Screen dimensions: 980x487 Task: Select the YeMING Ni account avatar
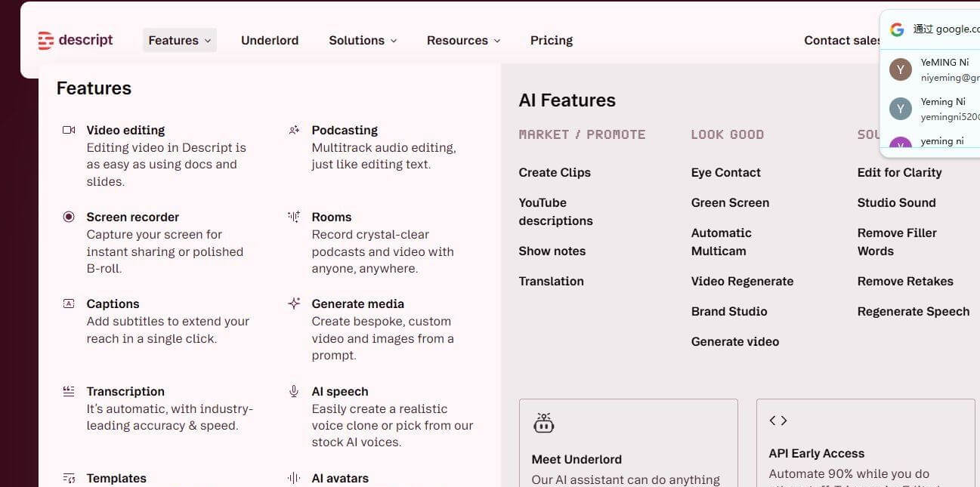901,69
